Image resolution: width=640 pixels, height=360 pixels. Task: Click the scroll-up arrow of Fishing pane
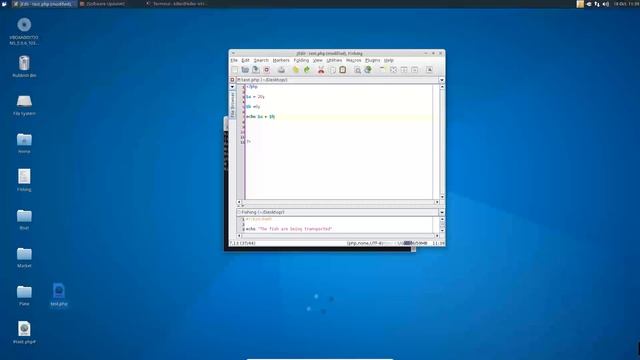442,220
